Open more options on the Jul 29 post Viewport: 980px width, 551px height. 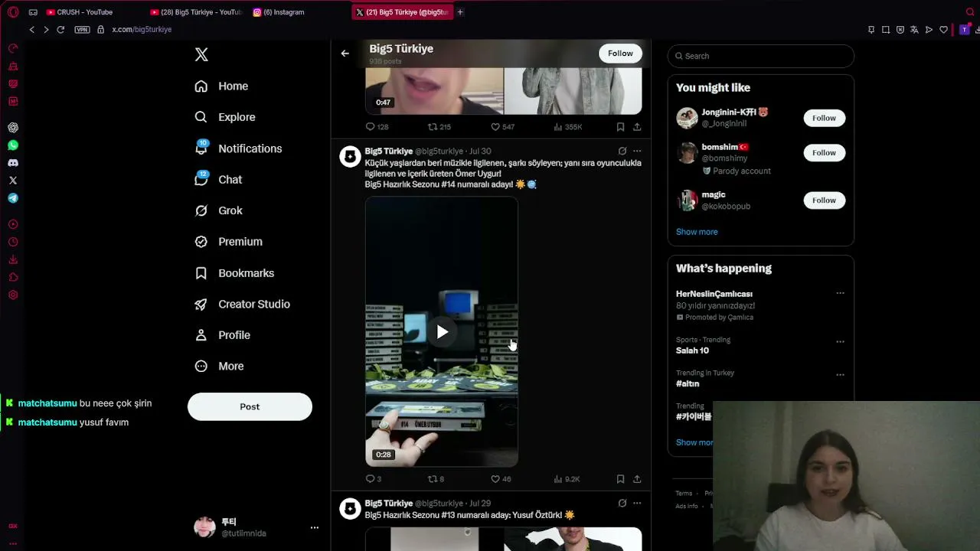[637, 504]
